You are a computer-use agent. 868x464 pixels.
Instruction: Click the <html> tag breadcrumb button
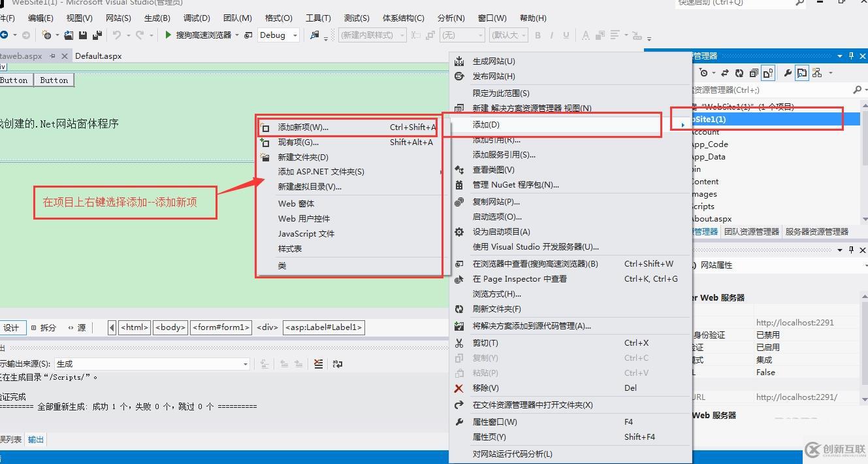pyautogui.click(x=135, y=327)
